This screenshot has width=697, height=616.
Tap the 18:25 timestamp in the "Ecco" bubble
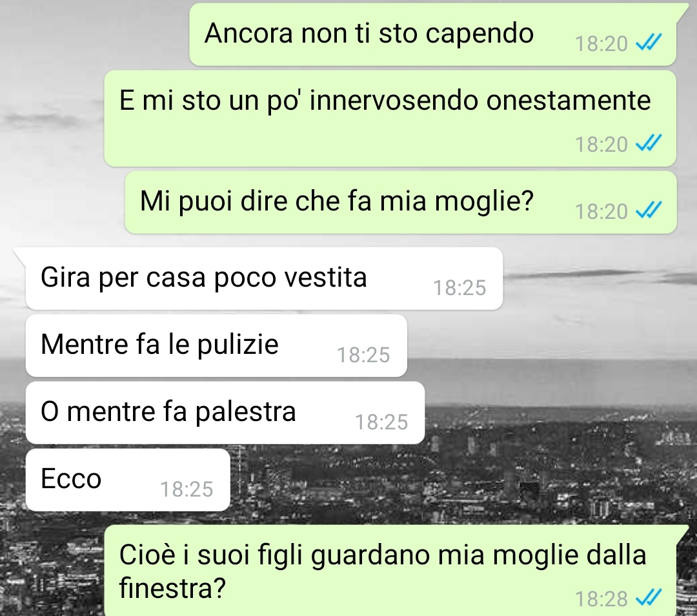(187, 489)
